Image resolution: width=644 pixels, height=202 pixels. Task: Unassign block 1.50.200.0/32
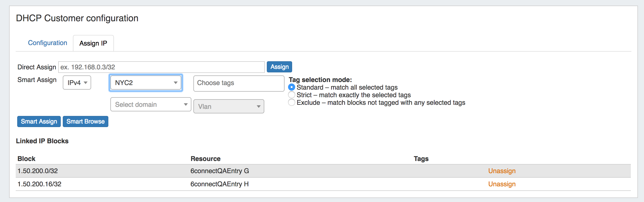coord(501,171)
